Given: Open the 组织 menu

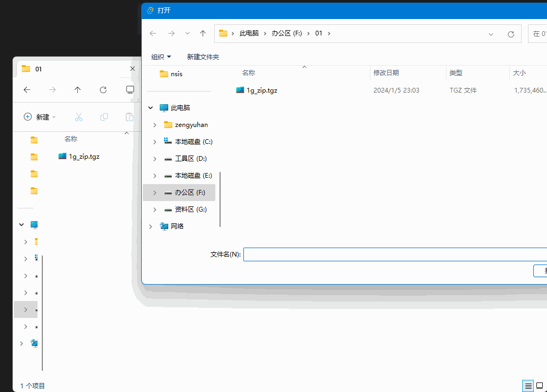Looking at the screenshot, I should [x=161, y=57].
